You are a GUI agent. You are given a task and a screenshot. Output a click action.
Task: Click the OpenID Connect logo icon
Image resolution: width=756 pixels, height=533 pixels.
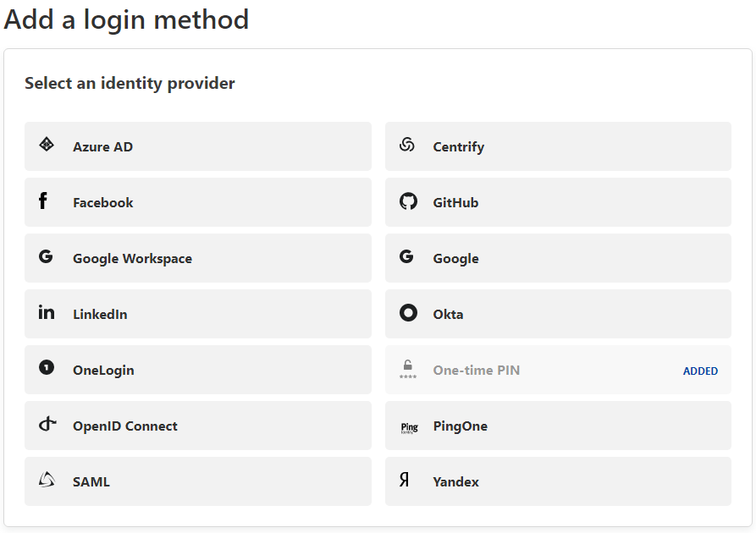pyautogui.click(x=47, y=424)
